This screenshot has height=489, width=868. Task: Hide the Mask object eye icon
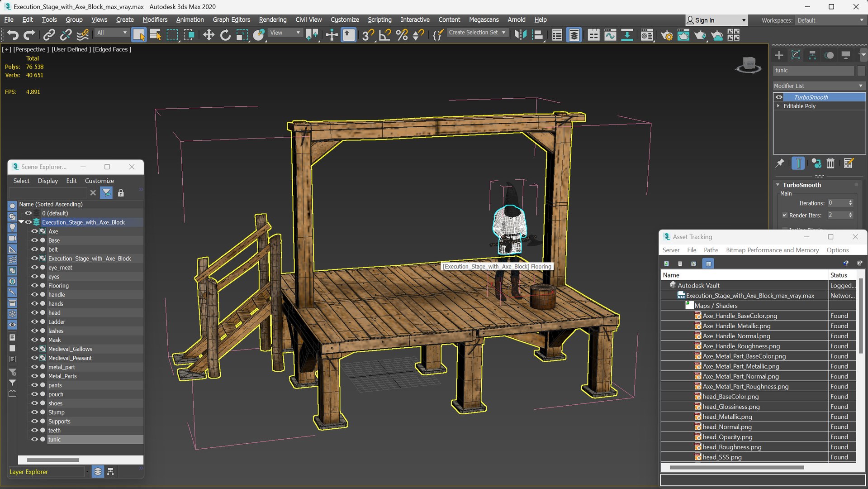click(x=34, y=340)
